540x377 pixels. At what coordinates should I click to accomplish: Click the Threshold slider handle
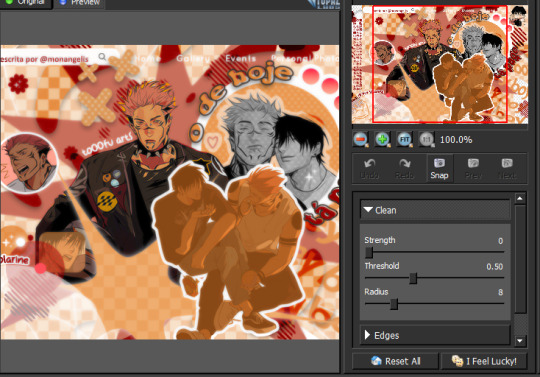413,278
